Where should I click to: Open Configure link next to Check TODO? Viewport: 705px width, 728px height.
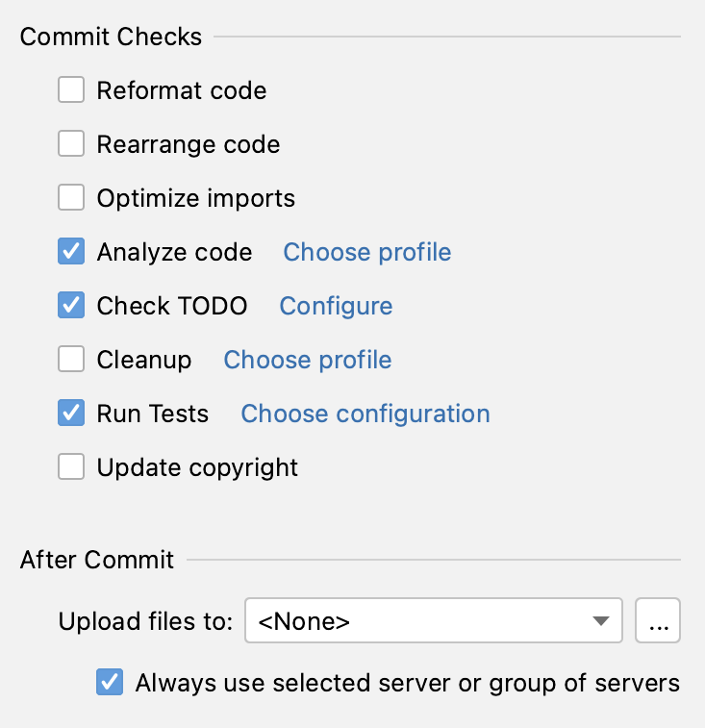click(336, 306)
